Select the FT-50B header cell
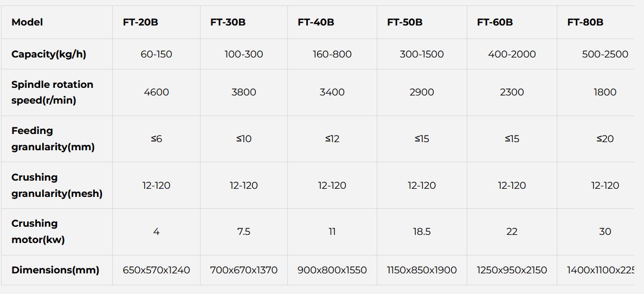Screen dimensions: 644x294 point(404,22)
